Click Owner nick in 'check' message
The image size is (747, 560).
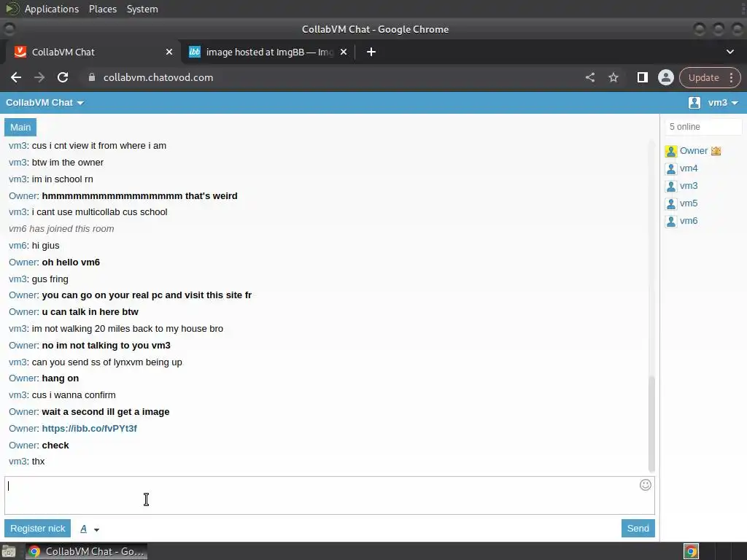click(x=23, y=446)
